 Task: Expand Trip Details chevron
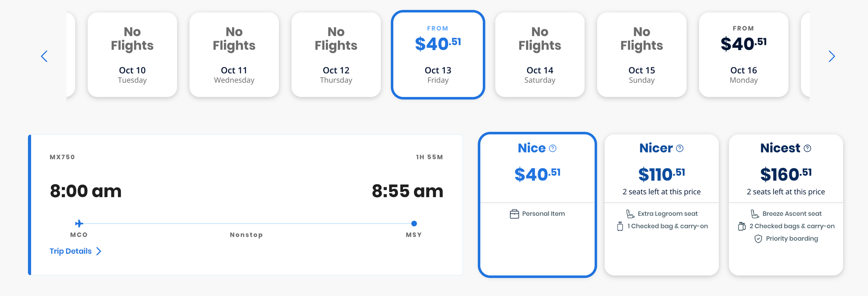click(x=99, y=251)
